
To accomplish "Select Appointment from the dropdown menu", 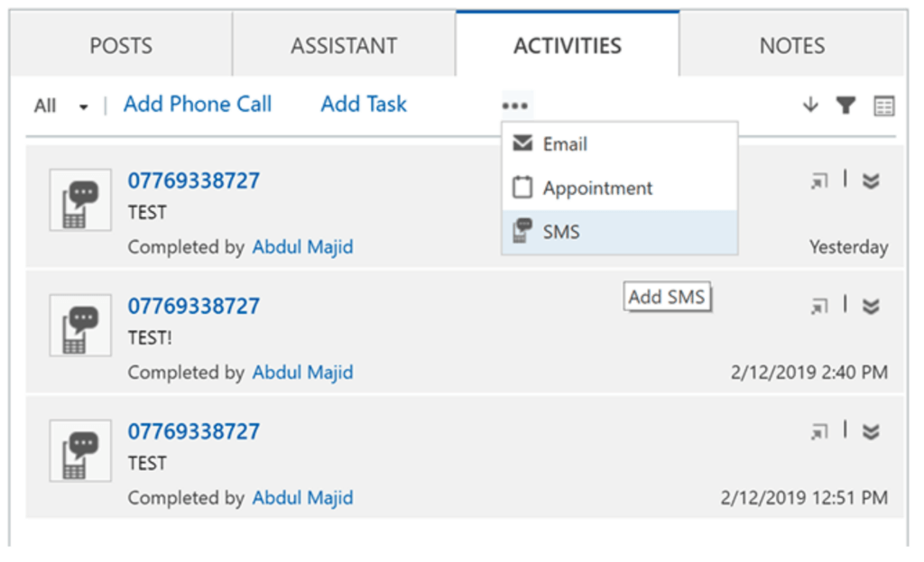I will [596, 189].
